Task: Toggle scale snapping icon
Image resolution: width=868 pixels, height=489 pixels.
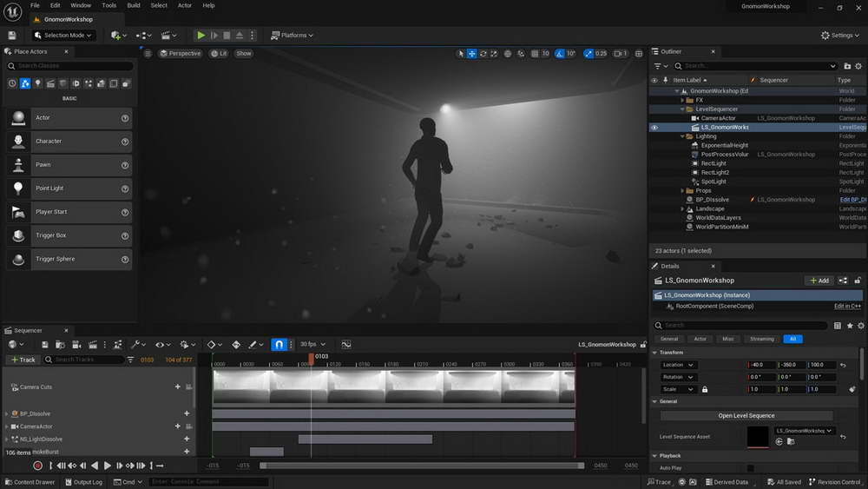Action: pyautogui.click(x=589, y=53)
